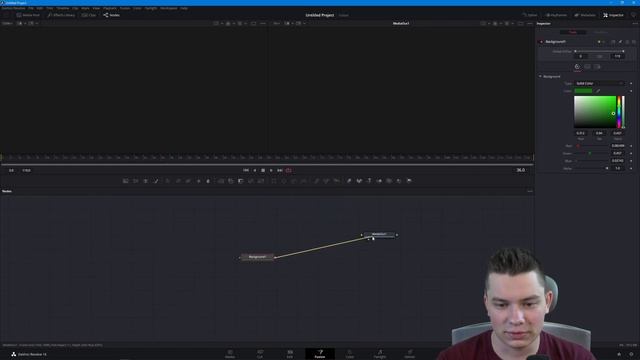Toggle keyframe diamond for Color row
640x360 pixels.
(631, 91)
